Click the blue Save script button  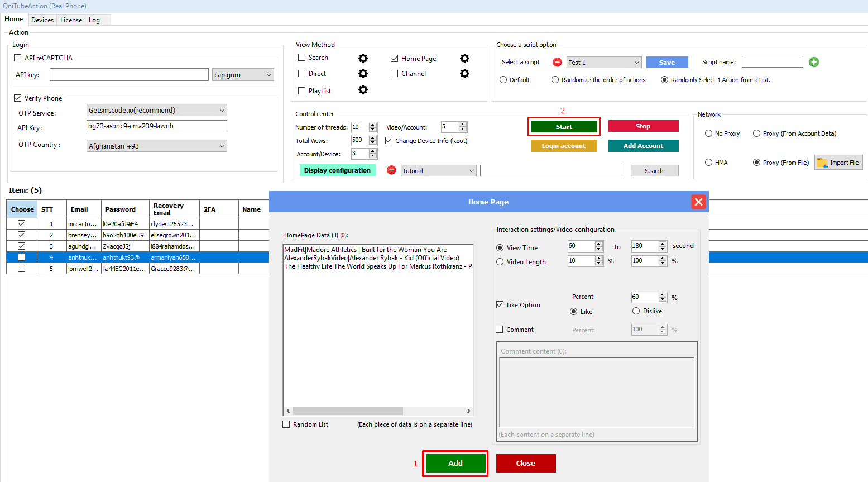tap(667, 63)
